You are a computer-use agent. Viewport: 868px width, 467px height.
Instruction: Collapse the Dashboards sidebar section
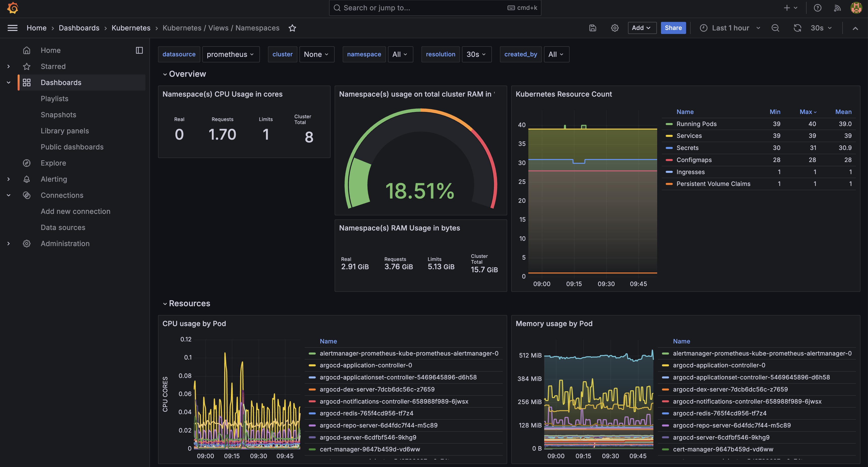[x=9, y=83]
